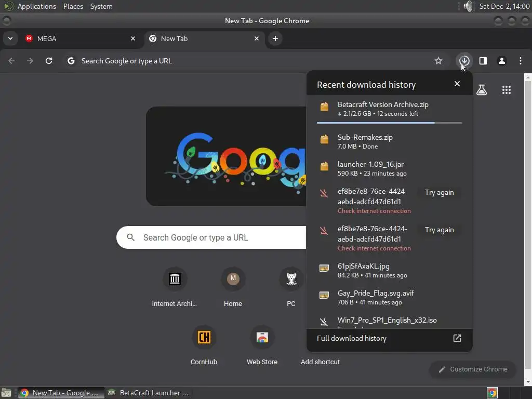Click the Google search box on page
Screen dimensions: 532x399
(x=211, y=237)
